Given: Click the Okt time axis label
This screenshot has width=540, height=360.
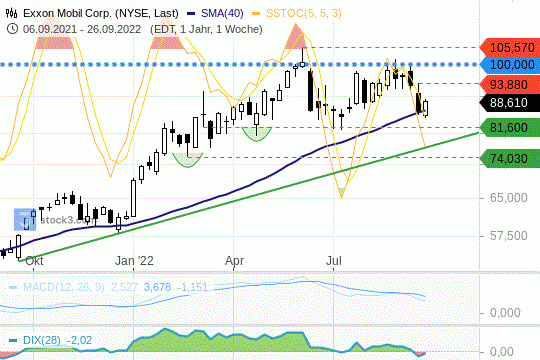Looking at the screenshot, I should click(34, 261).
